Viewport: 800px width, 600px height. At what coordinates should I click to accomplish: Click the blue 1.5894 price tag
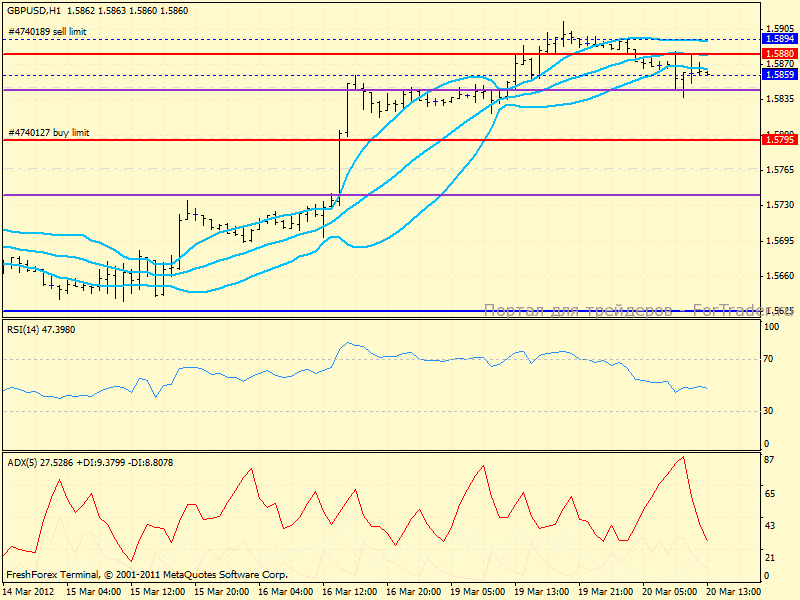point(779,40)
